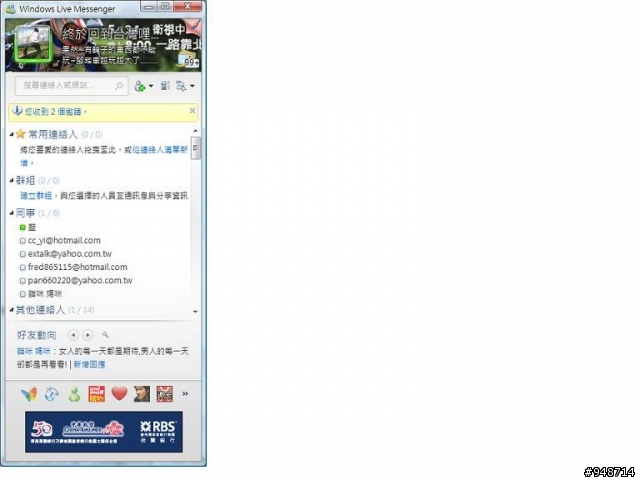Click the contact list scrollbar thumb
Image resolution: width=640 pixels, height=480 pixels.
(x=196, y=148)
